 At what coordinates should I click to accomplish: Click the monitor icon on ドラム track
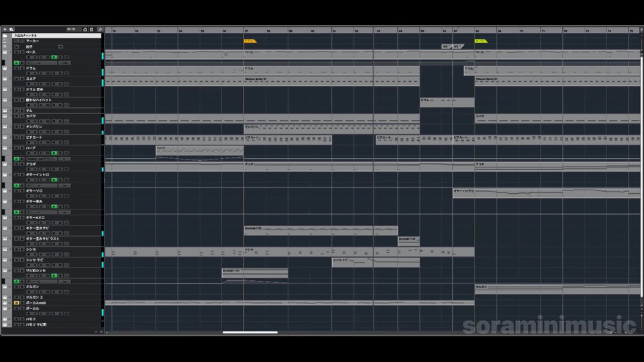pos(35,73)
